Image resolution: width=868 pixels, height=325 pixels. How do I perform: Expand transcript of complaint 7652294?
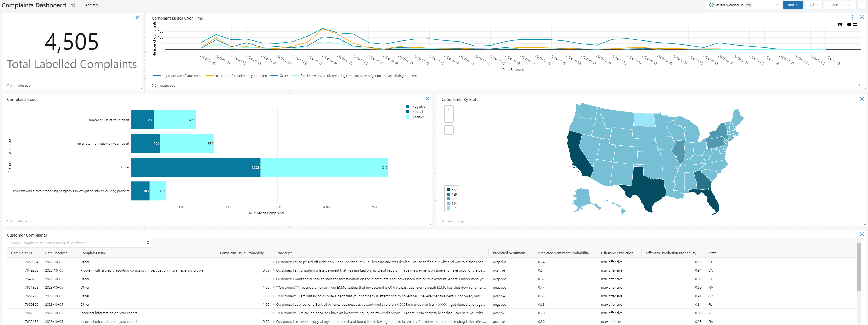274,262
